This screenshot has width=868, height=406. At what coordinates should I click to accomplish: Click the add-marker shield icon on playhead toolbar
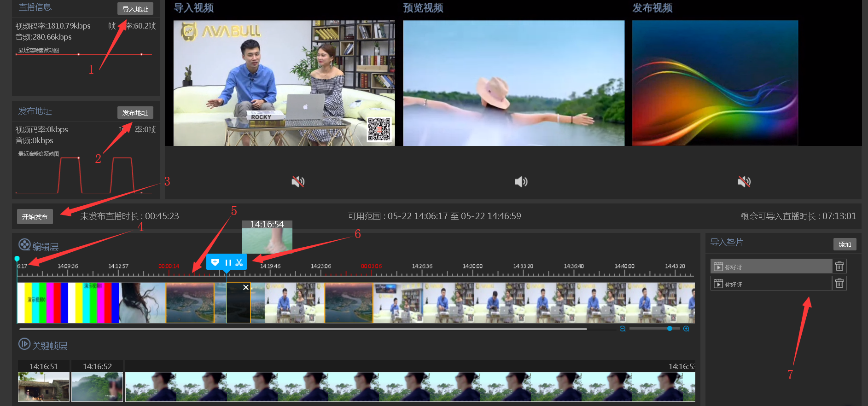(215, 262)
